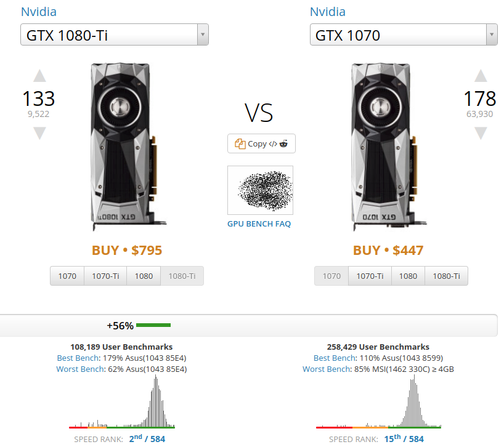Screen dimensions: 504x447
Task: Click the GTX 1080-Ti graphics card image
Action: click(124, 147)
